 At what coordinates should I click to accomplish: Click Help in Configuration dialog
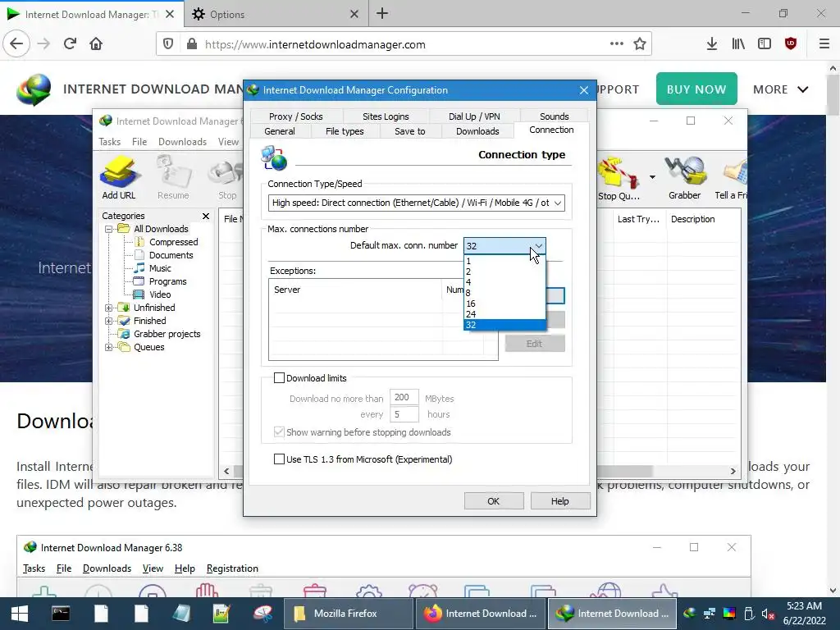559,501
